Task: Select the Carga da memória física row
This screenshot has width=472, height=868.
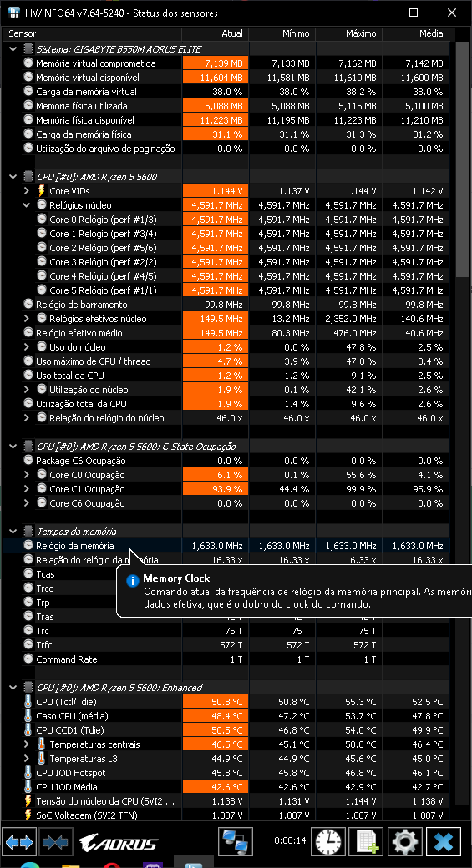Action: [x=226, y=134]
